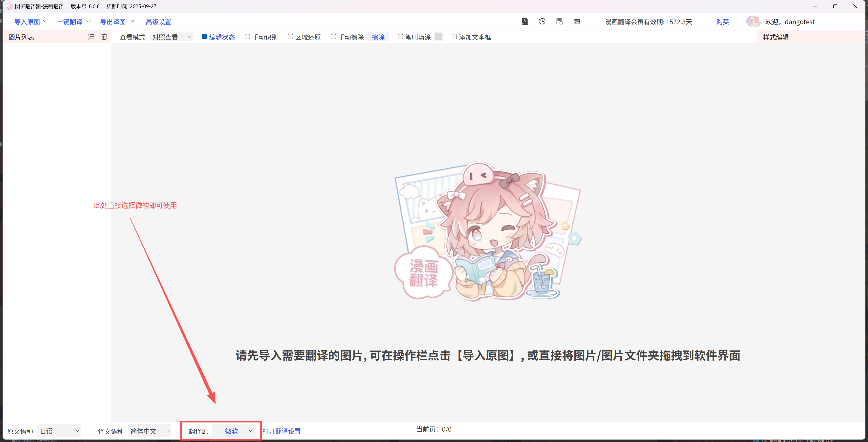Open the 查看模式 对照查看 dropdown

tap(171, 37)
